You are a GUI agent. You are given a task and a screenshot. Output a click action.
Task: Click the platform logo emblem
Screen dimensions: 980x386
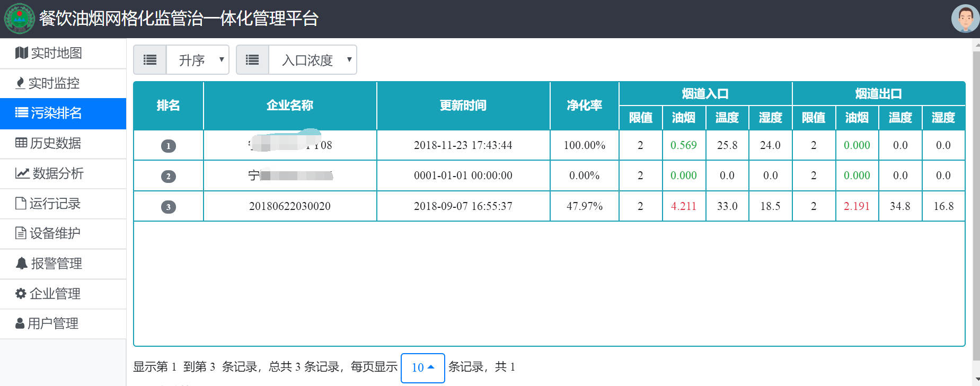19,19
